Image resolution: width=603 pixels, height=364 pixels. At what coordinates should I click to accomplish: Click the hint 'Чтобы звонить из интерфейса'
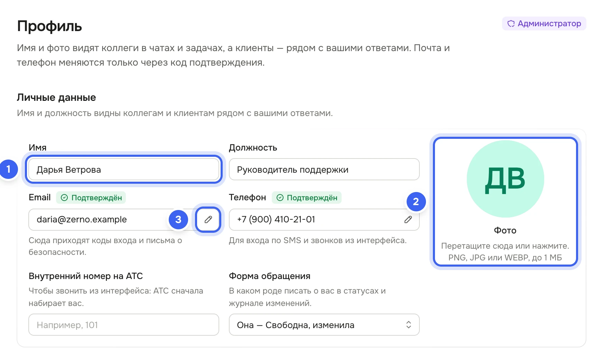coord(116,297)
